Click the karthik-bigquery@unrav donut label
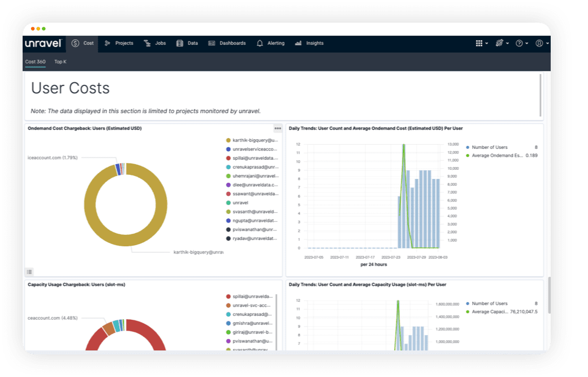Screen dimensions: 588x377 (x=198, y=252)
